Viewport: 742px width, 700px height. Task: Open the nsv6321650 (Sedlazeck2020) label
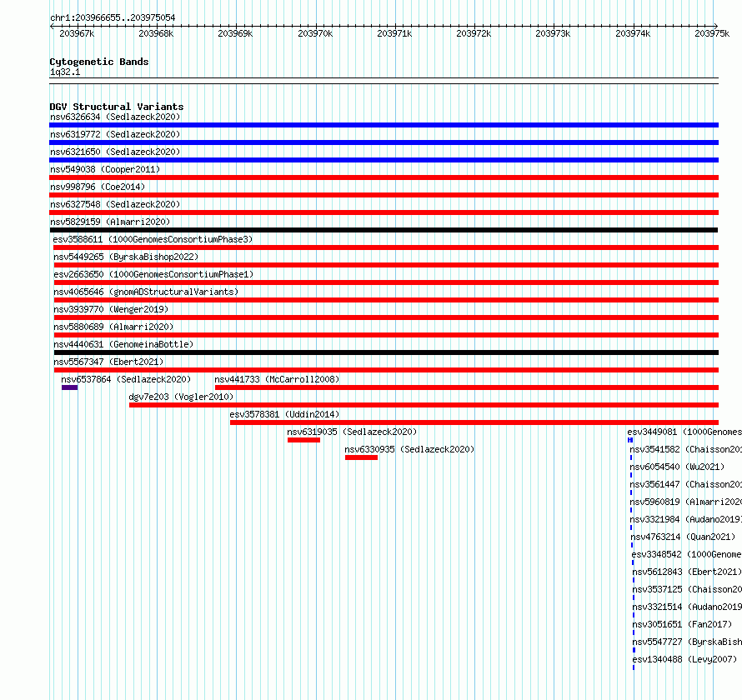point(115,152)
